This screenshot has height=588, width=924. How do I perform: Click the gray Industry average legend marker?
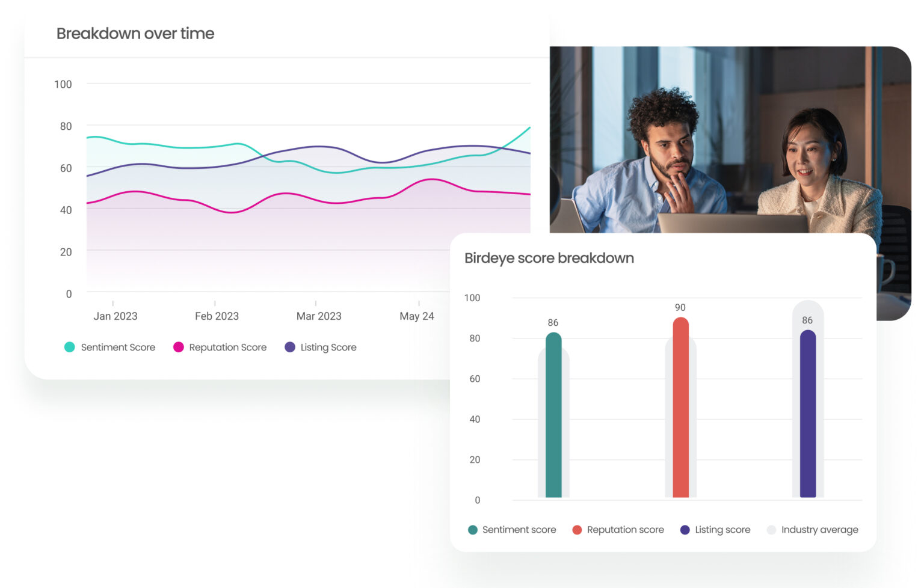(x=771, y=530)
